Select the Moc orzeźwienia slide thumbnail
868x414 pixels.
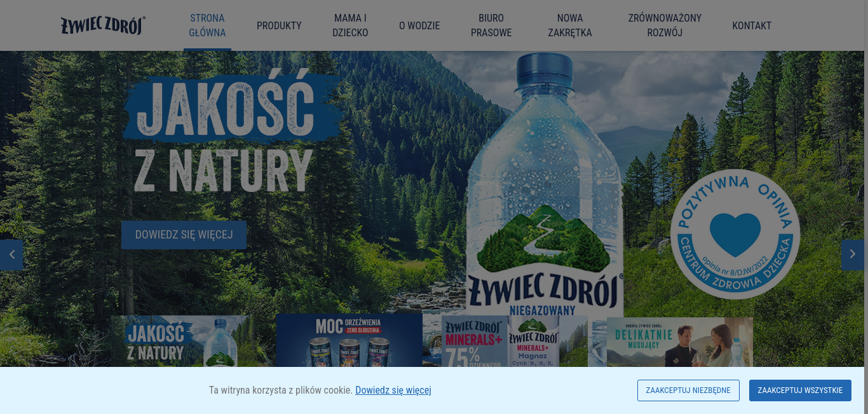pyautogui.click(x=349, y=340)
